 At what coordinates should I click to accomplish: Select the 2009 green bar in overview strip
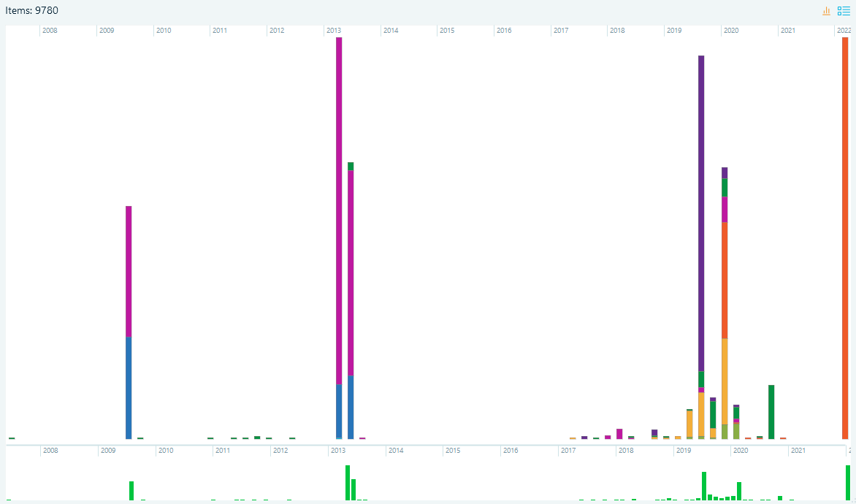(x=131, y=490)
